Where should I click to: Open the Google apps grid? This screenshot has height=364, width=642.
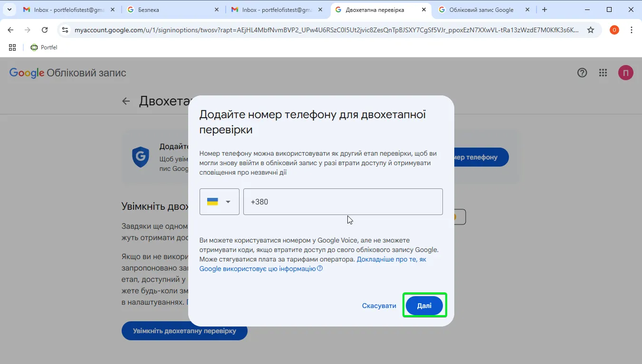pyautogui.click(x=603, y=73)
